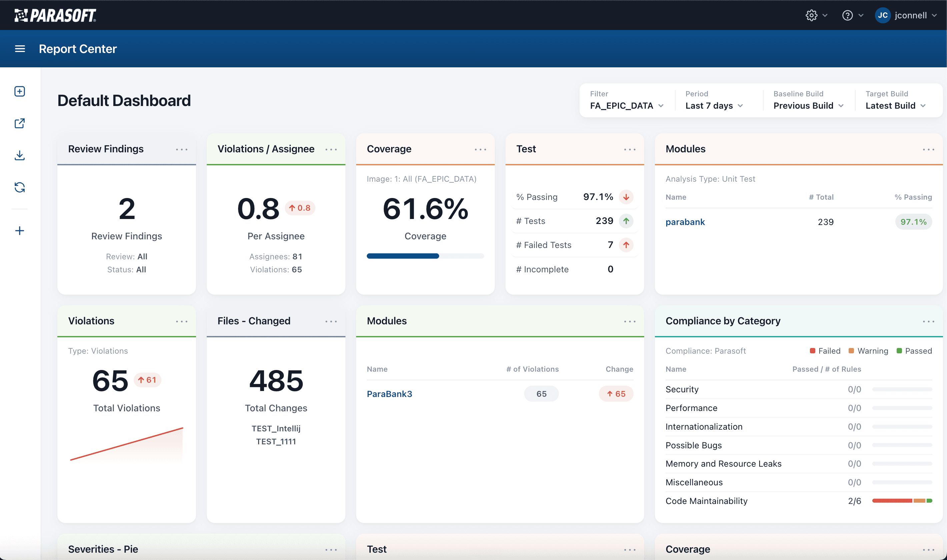Image resolution: width=947 pixels, height=560 pixels.
Task: Click the Parasoft logo
Action: [x=55, y=15]
